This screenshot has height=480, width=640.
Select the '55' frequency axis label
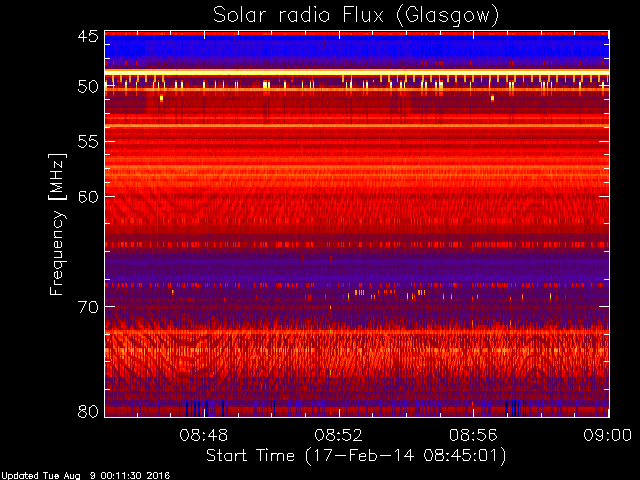coord(88,142)
